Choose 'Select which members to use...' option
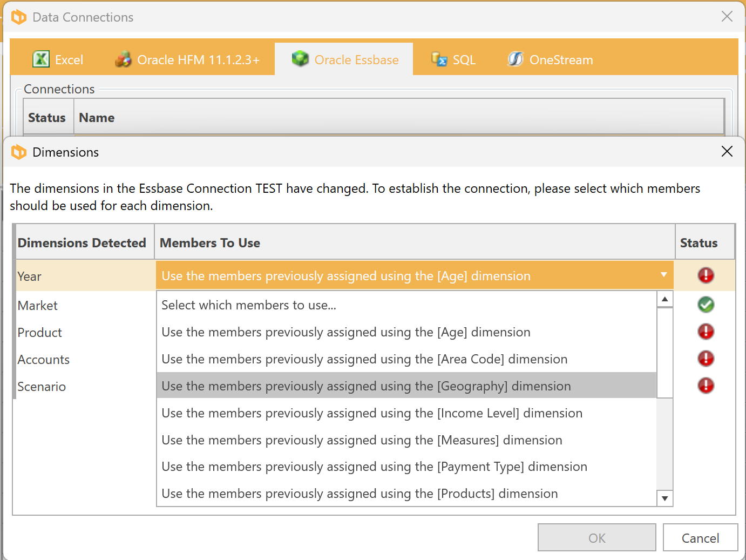Viewport: 746px width, 560px height. pyautogui.click(x=406, y=305)
